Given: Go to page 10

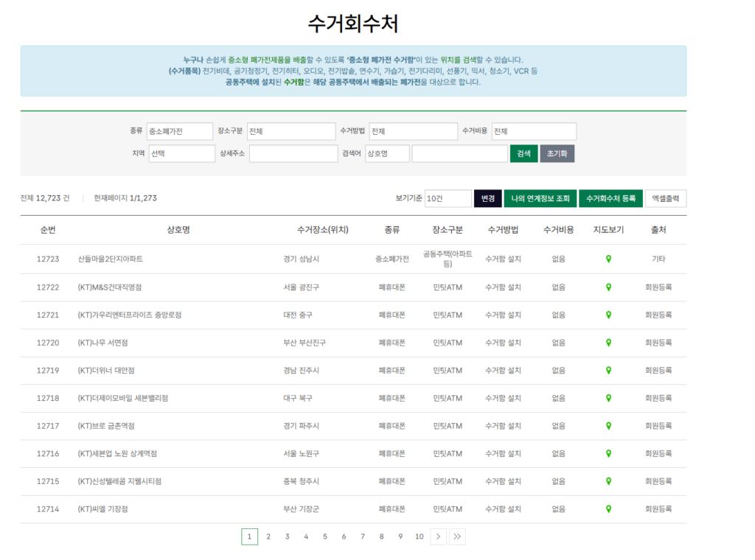Looking at the screenshot, I should [x=420, y=536].
